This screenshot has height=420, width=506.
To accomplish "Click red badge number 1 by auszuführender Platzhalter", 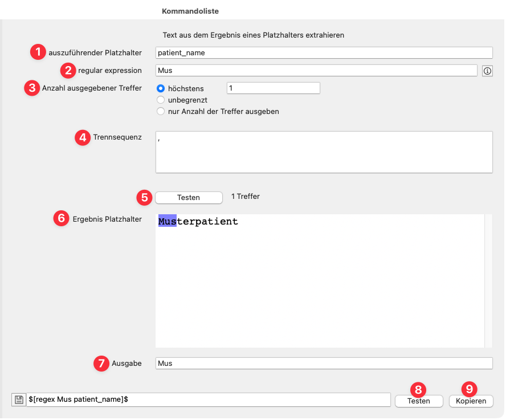I will click(38, 52).
